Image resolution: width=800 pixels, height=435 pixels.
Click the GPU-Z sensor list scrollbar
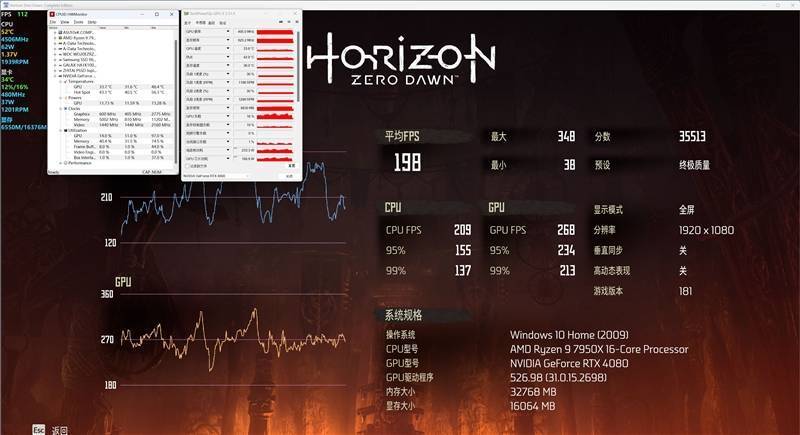click(298, 66)
